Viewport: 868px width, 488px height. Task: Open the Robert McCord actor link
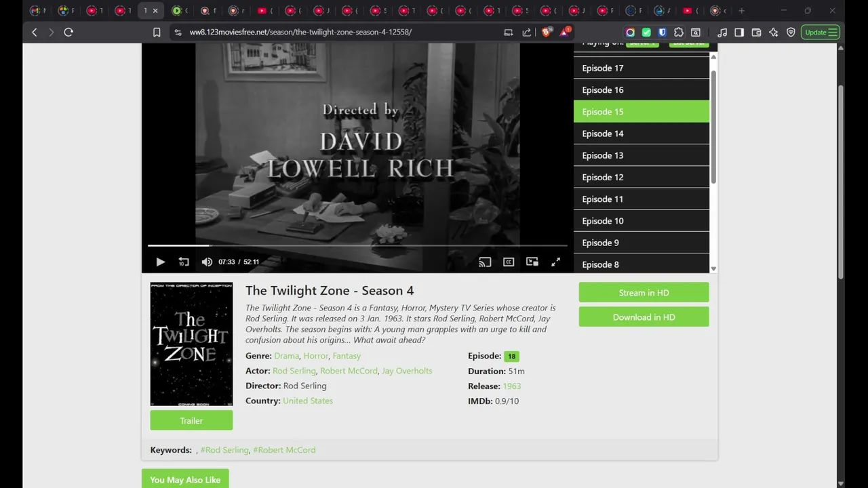349,371
